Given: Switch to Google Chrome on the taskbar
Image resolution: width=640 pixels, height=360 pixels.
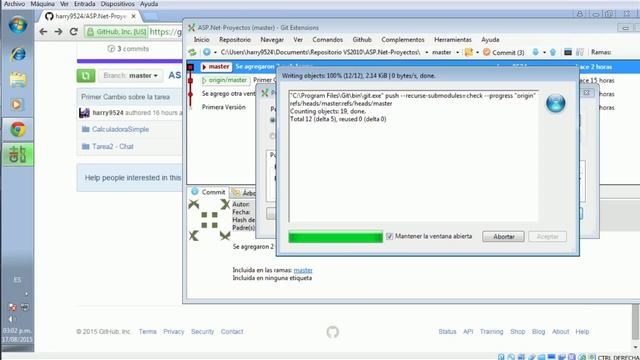Looking at the screenshot, I should tap(18, 129).
